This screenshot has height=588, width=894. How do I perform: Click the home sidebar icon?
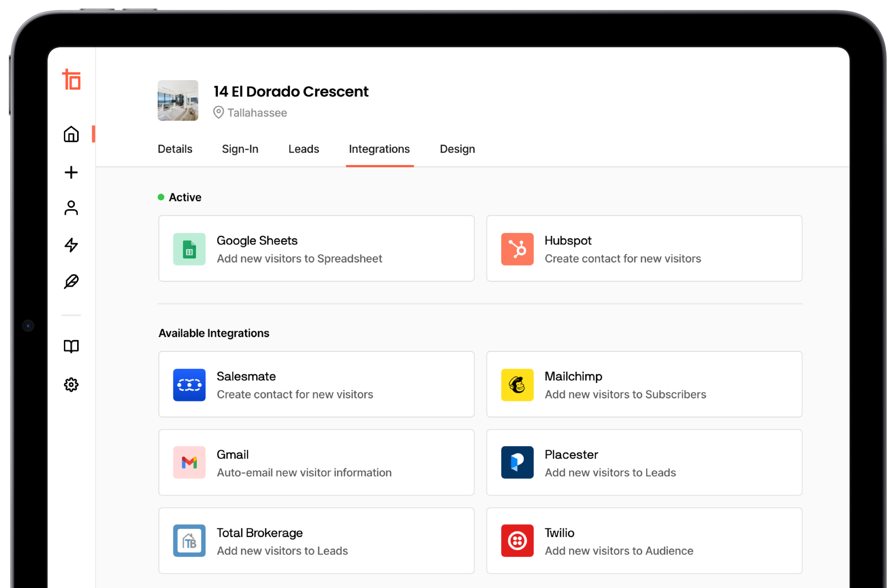tap(71, 134)
